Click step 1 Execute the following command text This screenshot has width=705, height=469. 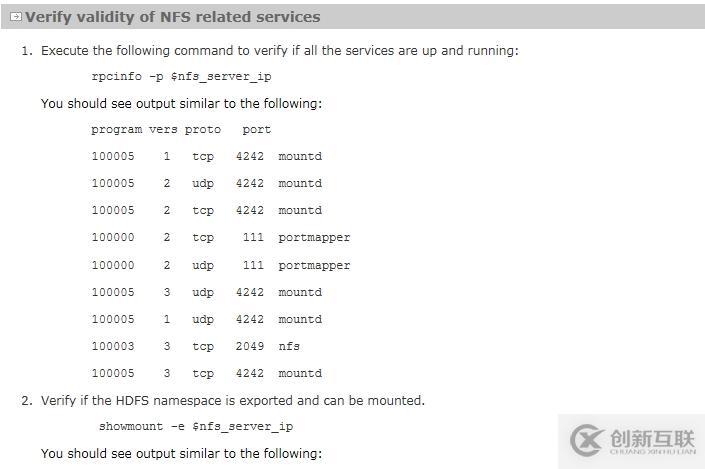(x=280, y=51)
